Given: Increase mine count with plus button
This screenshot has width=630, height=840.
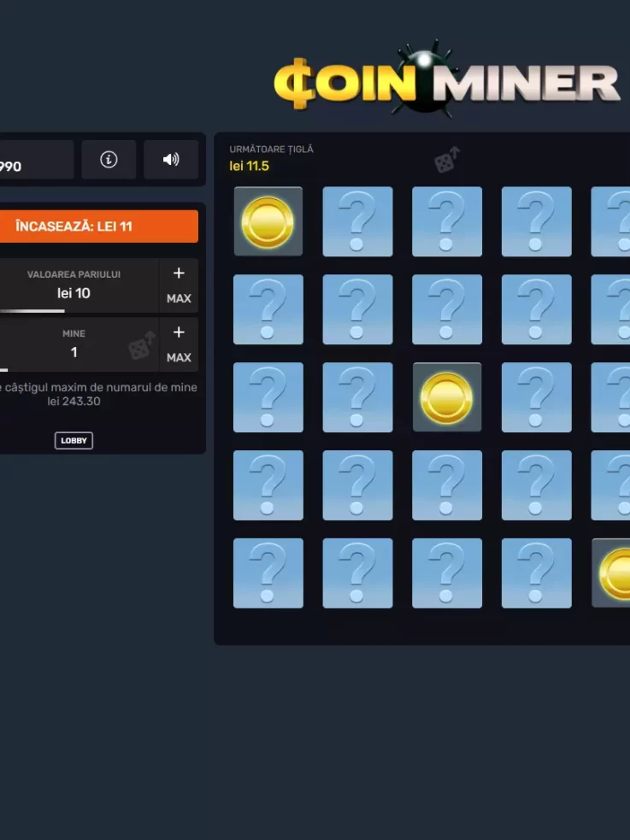Looking at the screenshot, I should [179, 332].
